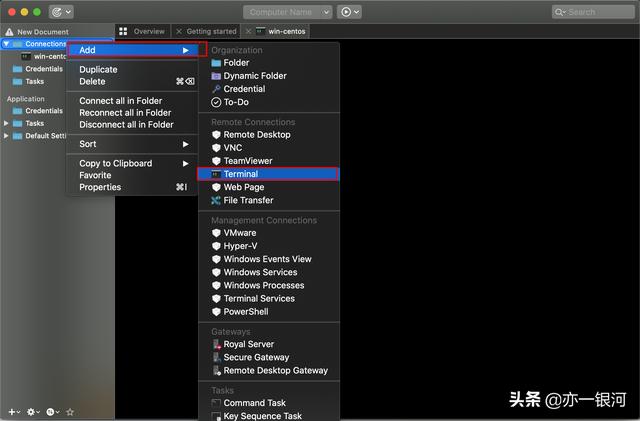Click the Dynamic Folder icon
Screen dimensions: 640x421
(216, 76)
